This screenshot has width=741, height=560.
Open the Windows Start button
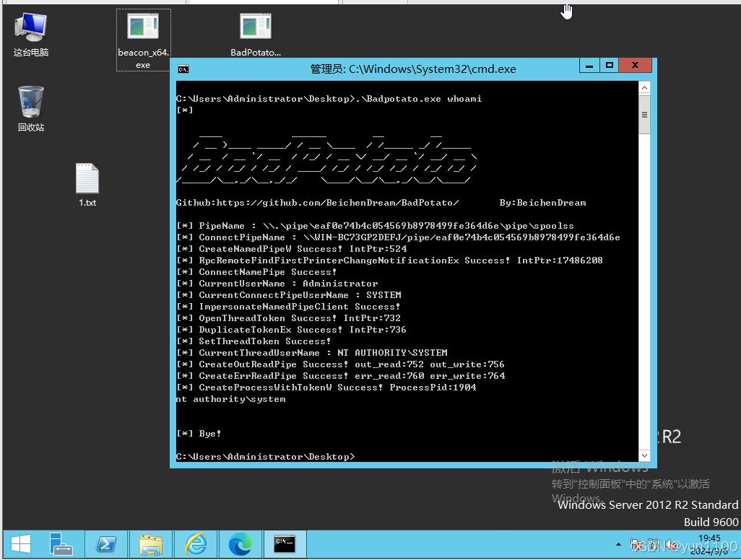21,544
